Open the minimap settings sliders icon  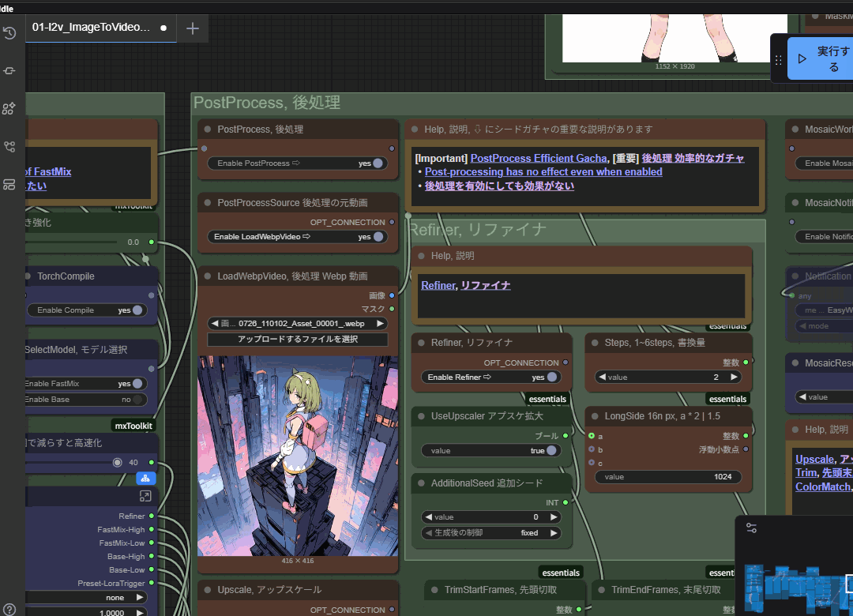pos(751,528)
